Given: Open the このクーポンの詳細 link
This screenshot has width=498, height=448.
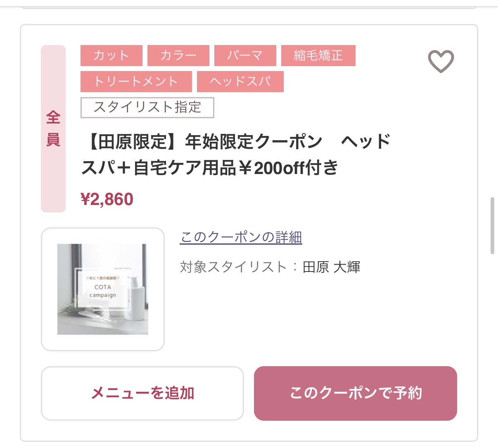Looking at the screenshot, I should pyautogui.click(x=241, y=237).
